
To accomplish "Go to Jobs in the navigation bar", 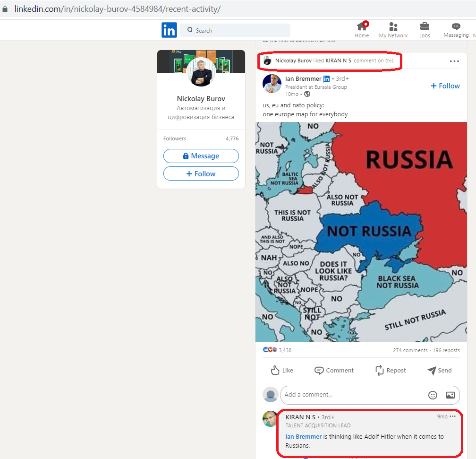I will point(425,30).
